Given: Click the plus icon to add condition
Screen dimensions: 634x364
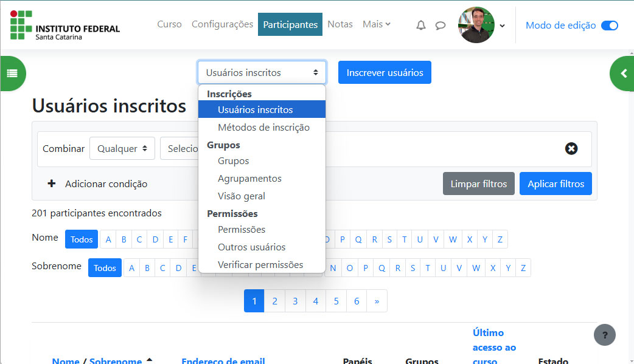Looking at the screenshot, I should pos(52,184).
